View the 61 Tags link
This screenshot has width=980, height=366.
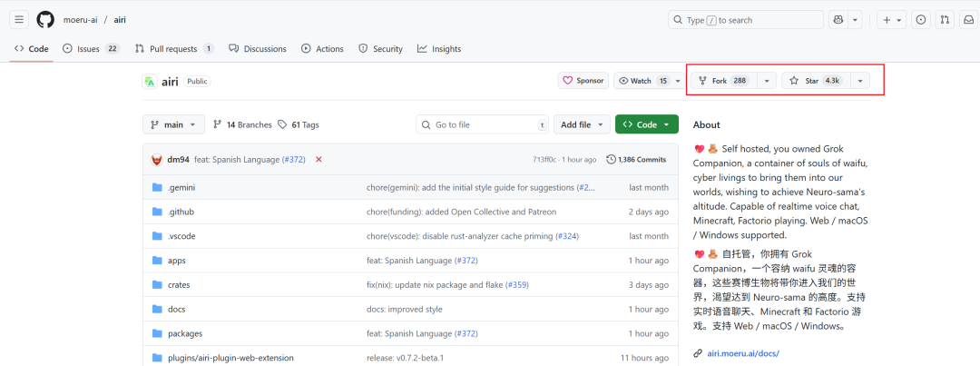299,125
